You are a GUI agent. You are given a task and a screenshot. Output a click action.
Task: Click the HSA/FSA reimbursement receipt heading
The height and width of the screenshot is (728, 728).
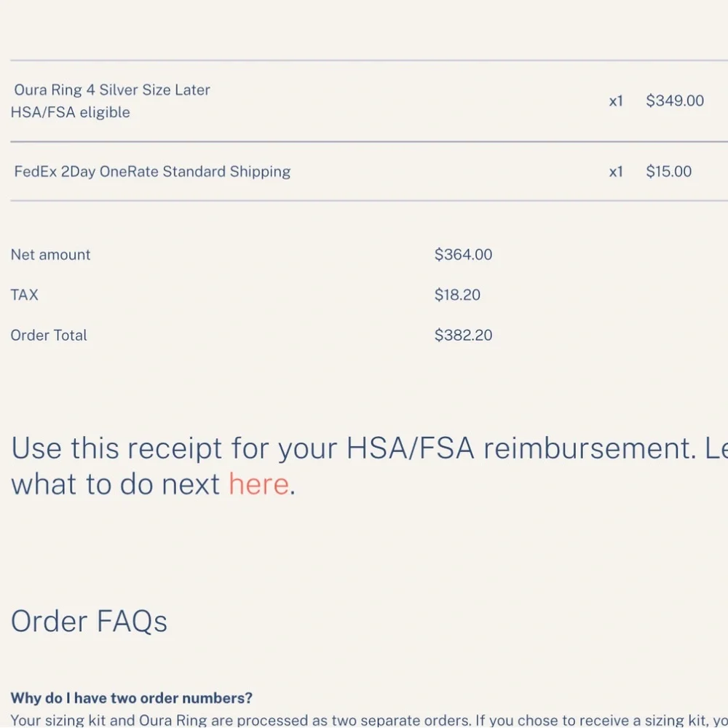[x=369, y=466]
